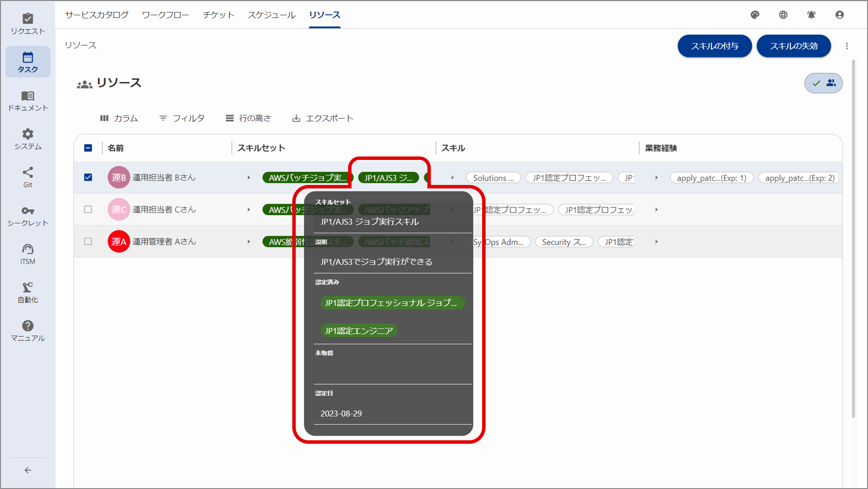
Task: Open the リクエスト section in the sidebar
Action: point(28,23)
